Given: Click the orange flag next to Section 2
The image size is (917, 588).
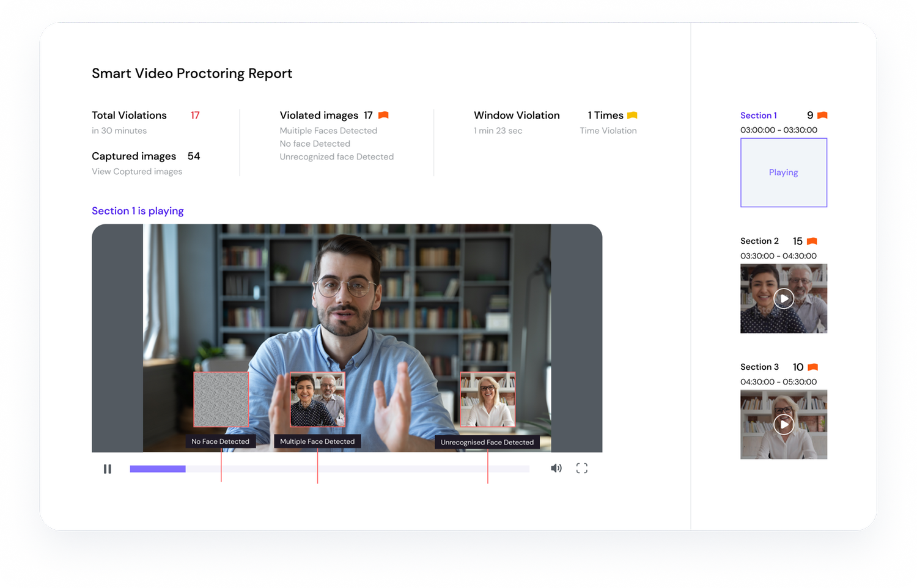Looking at the screenshot, I should pyautogui.click(x=812, y=241).
